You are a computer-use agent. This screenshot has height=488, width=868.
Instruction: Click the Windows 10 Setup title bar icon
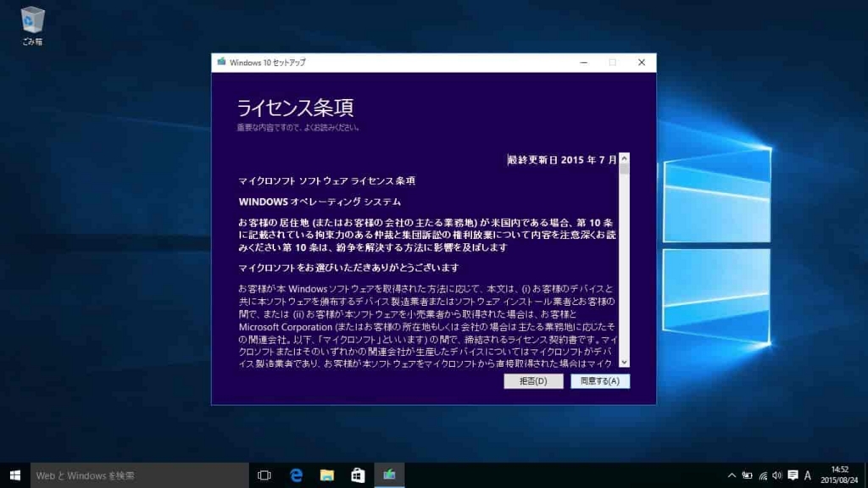221,62
